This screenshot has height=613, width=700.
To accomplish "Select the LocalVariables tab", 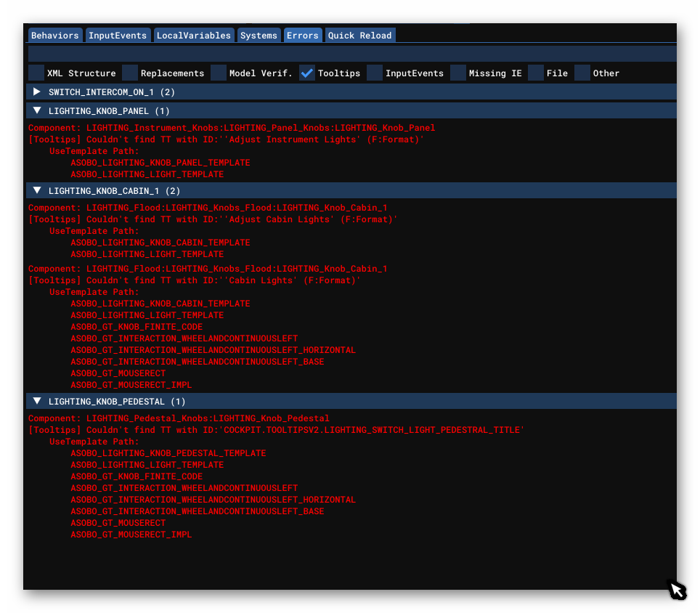I will point(194,36).
